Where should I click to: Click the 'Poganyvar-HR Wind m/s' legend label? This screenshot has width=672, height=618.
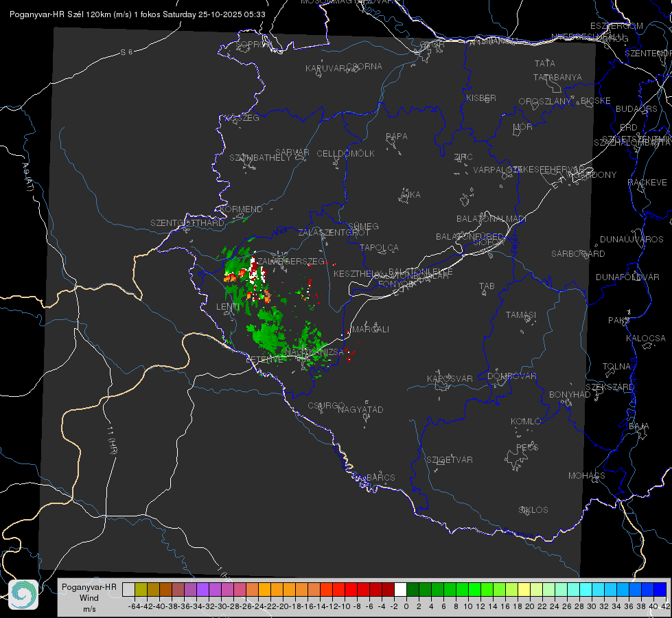pos(89,598)
